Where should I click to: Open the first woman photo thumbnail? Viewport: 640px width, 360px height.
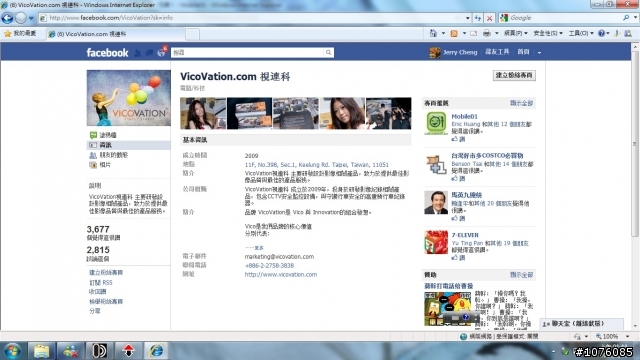[x=203, y=113]
